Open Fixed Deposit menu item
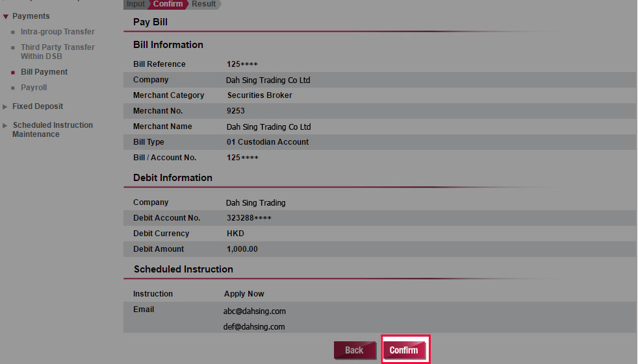Image resolution: width=638 pixels, height=364 pixels. coord(38,106)
